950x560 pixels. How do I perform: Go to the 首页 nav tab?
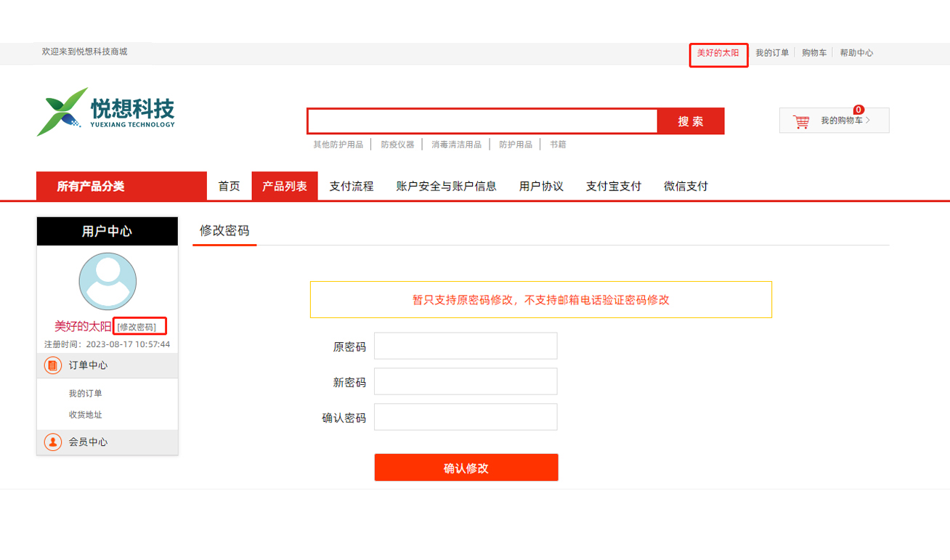click(229, 186)
